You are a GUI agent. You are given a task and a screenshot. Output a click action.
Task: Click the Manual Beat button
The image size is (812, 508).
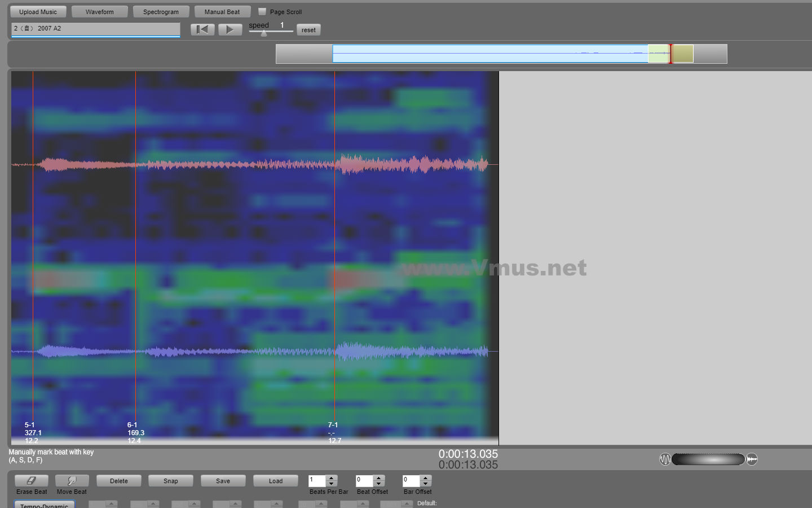(222, 12)
